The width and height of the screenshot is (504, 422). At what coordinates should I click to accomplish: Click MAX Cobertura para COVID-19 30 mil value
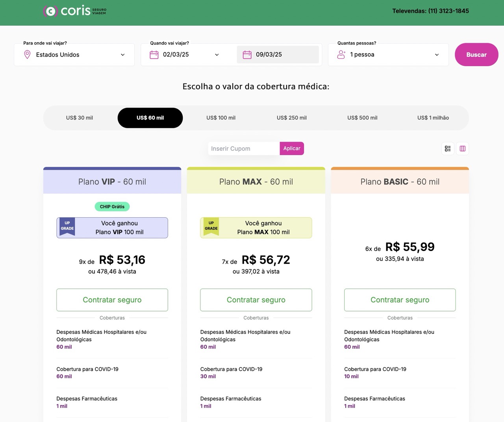point(208,376)
